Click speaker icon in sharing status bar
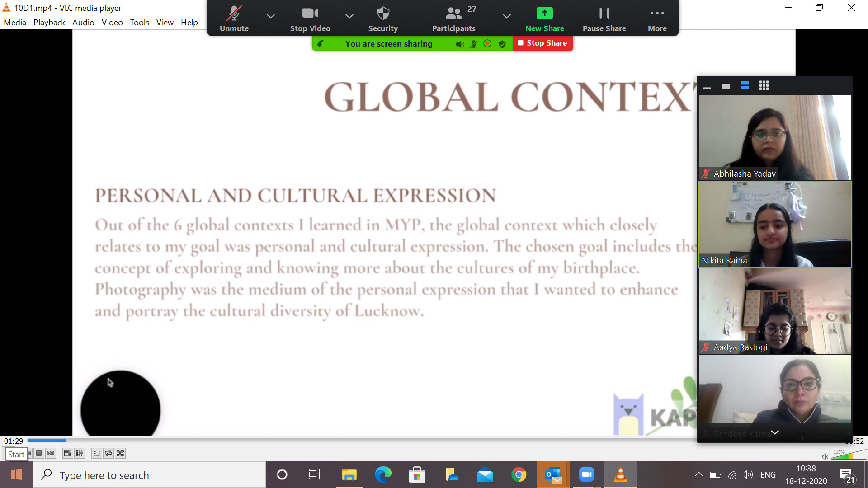The height and width of the screenshot is (488, 868). [460, 44]
